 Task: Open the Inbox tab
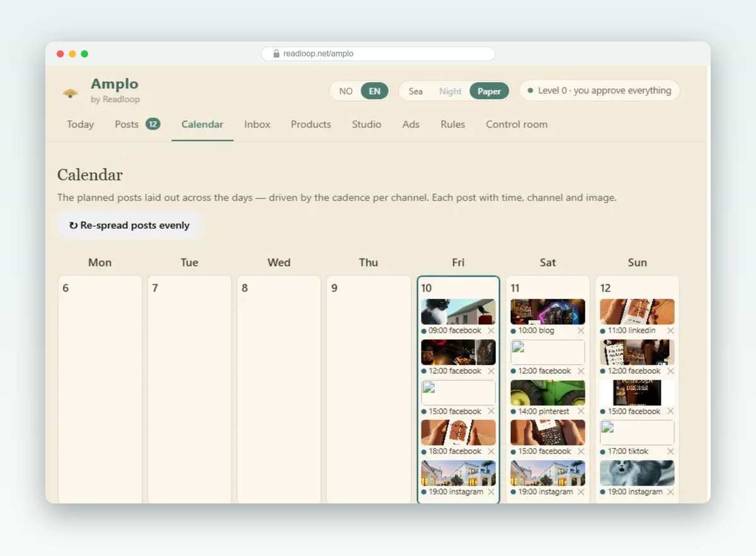point(257,124)
